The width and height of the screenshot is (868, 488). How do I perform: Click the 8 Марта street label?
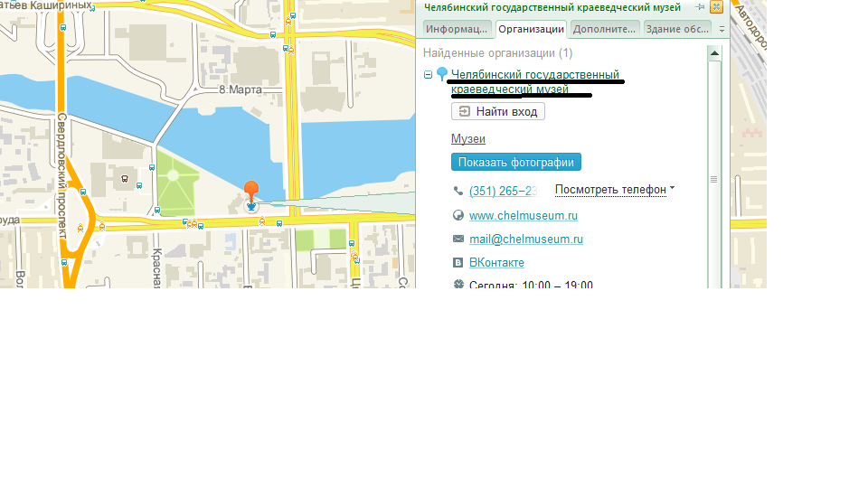tap(241, 89)
